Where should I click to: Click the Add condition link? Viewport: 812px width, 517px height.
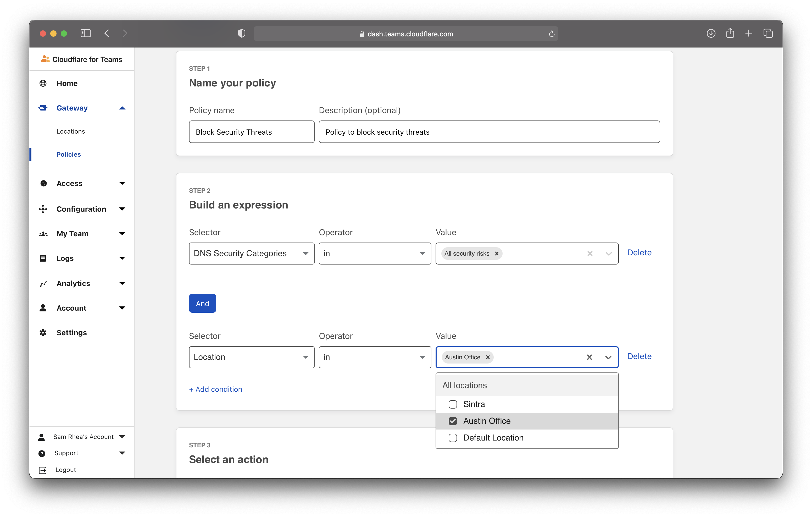coord(215,389)
